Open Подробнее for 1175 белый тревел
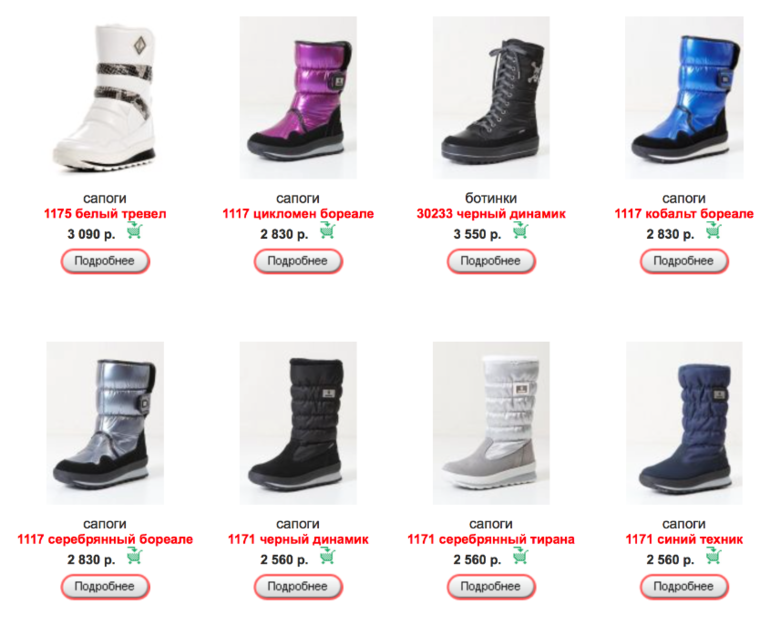Viewport: 770px width, 625px height. [105, 261]
